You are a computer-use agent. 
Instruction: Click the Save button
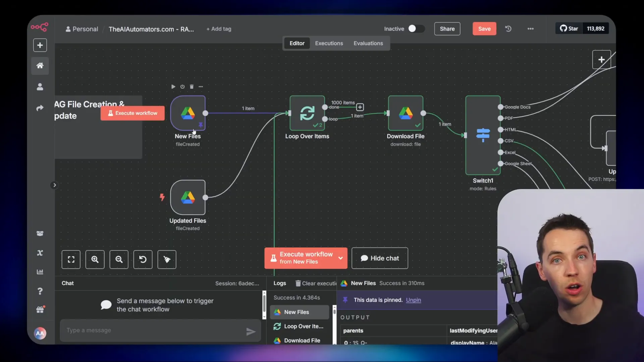coord(484,29)
